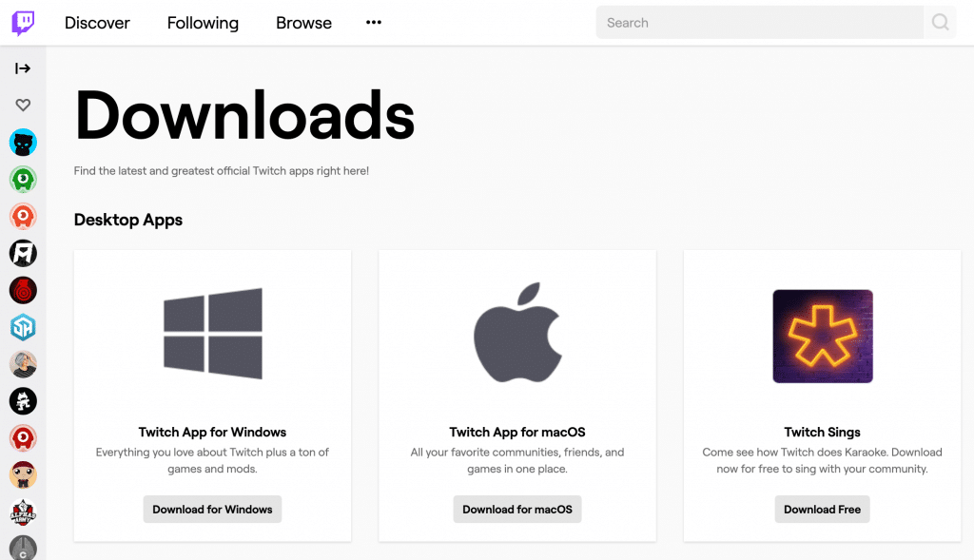Image resolution: width=974 pixels, height=560 pixels.
Task: Click the Downloads page heading
Action: 244,115
